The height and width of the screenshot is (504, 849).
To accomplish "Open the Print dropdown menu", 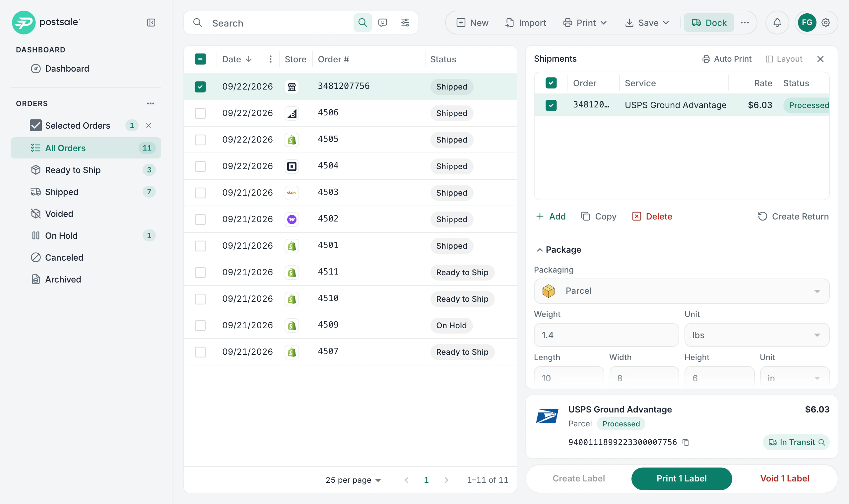I will pyautogui.click(x=585, y=23).
